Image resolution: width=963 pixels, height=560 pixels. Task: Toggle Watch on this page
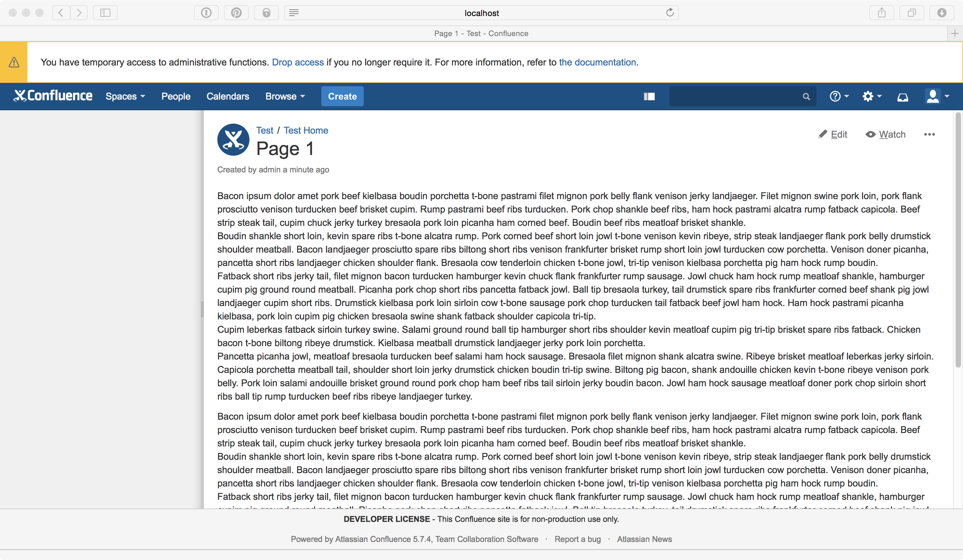pos(885,134)
